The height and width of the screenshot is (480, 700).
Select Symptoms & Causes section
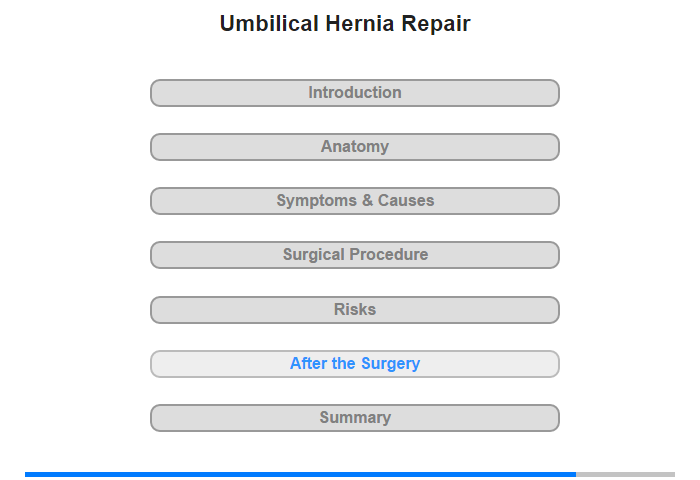(x=355, y=201)
